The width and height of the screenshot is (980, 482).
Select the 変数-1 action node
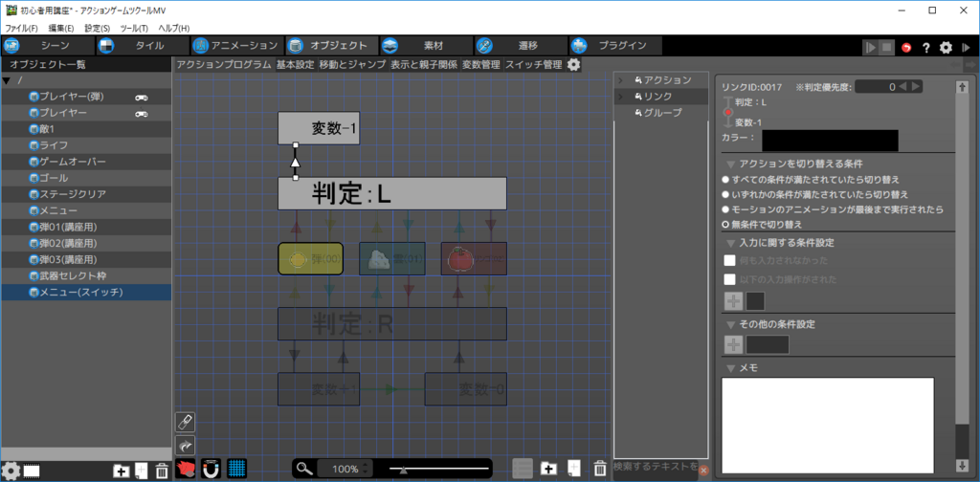[319, 128]
